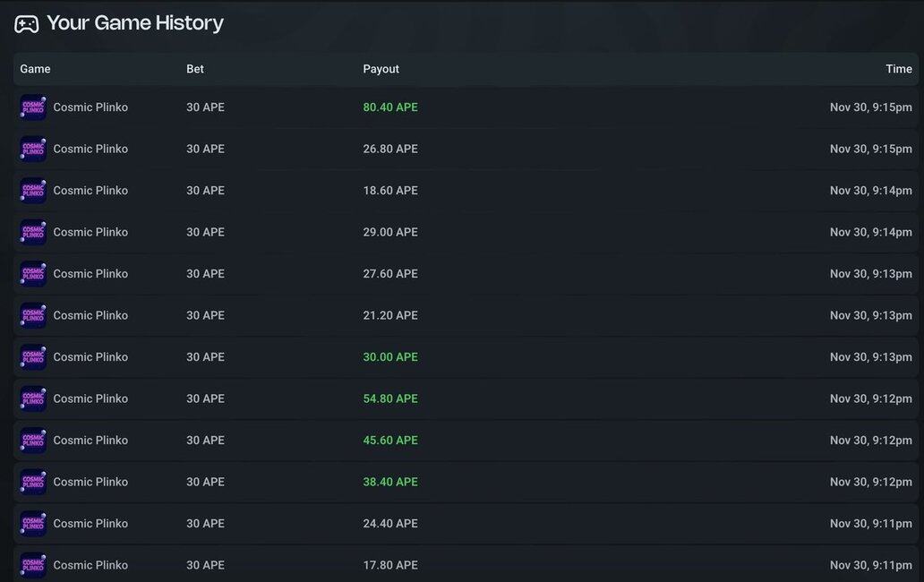Sort by the Payout column header
Image resolution: width=924 pixels, height=582 pixels.
(x=381, y=69)
